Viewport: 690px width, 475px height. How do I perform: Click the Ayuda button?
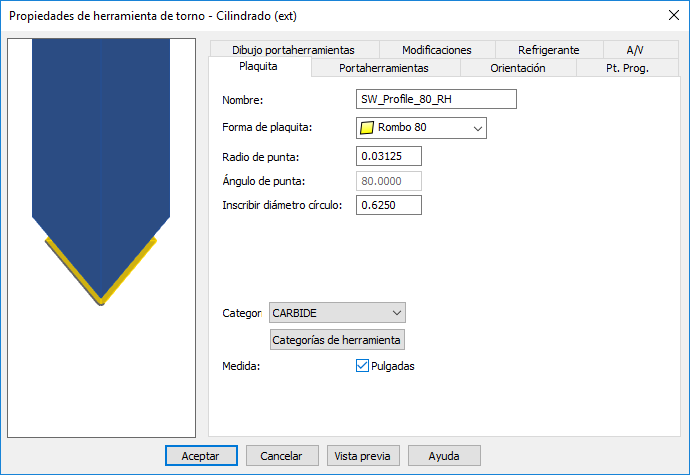click(444, 456)
